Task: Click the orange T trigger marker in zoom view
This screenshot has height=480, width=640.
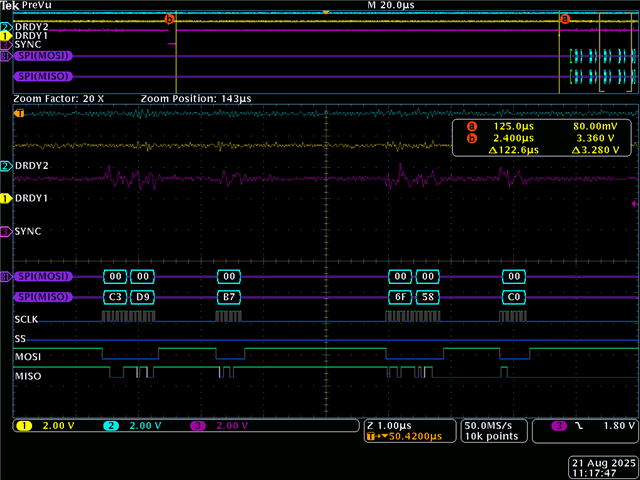Action: click(x=19, y=113)
